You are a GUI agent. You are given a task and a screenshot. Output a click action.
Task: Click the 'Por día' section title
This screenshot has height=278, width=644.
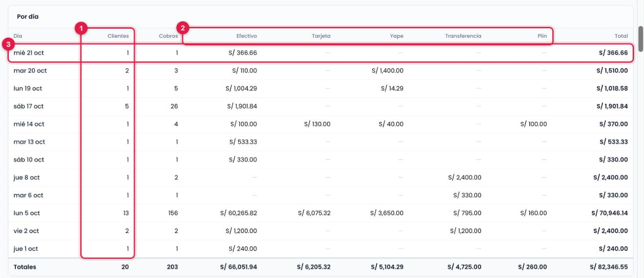pos(28,16)
